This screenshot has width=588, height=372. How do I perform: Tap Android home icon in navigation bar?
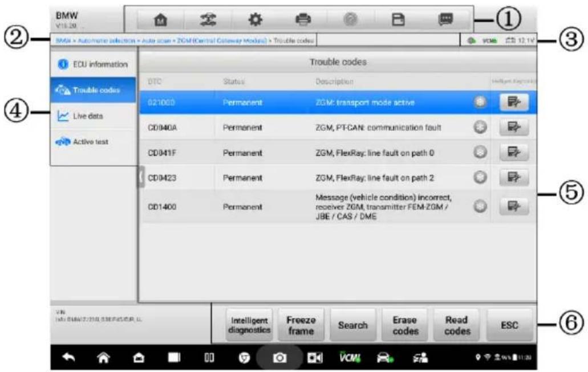(103, 358)
